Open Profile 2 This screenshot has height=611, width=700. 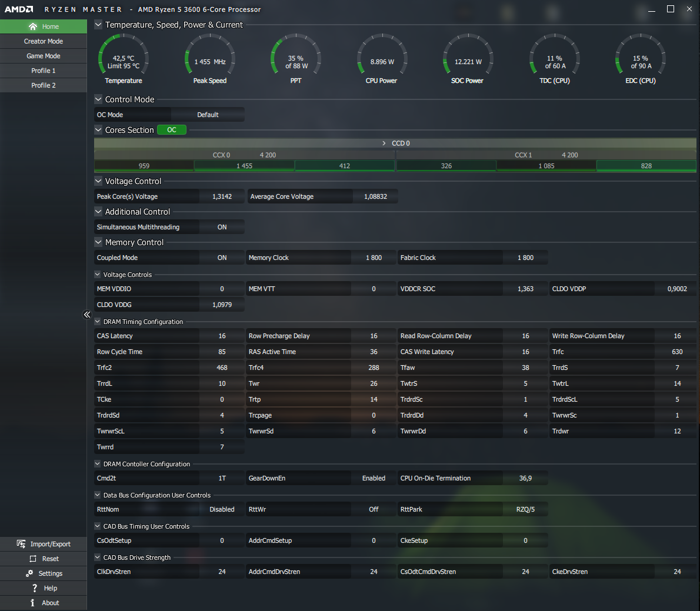coord(44,85)
